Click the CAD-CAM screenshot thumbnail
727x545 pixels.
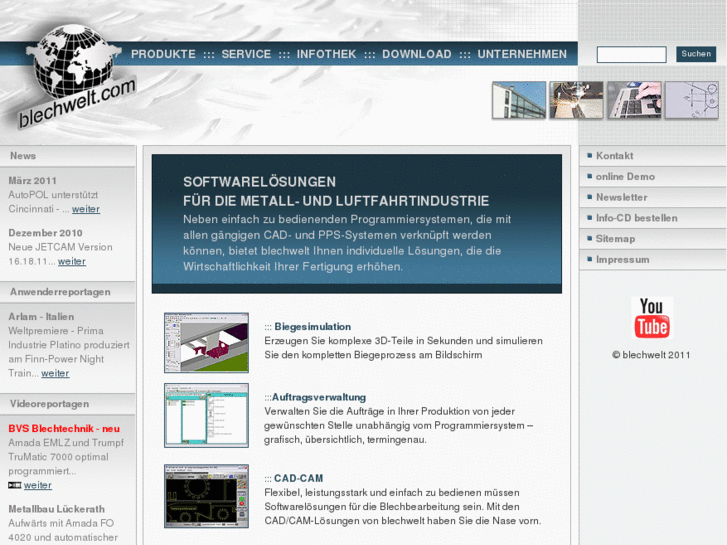[x=206, y=496]
